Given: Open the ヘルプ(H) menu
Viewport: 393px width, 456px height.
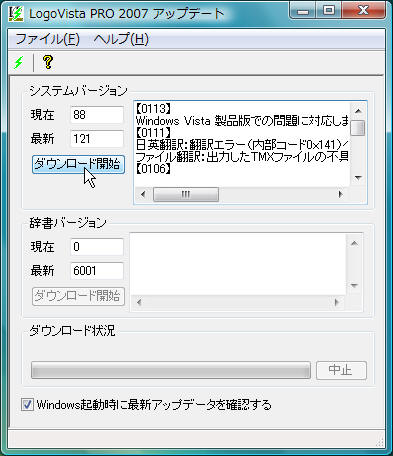Looking at the screenshot, I should 121,39.
